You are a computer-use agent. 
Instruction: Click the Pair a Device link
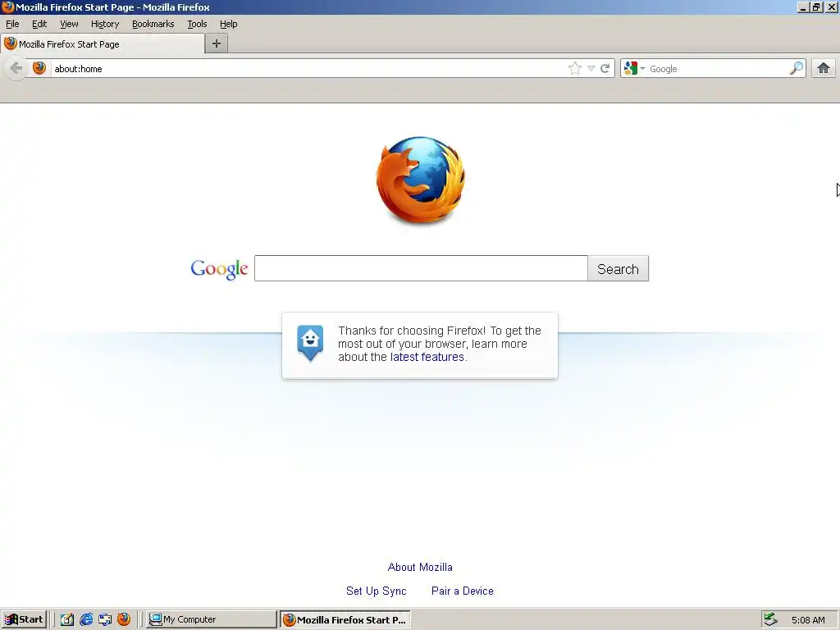[x=463, y=591]
